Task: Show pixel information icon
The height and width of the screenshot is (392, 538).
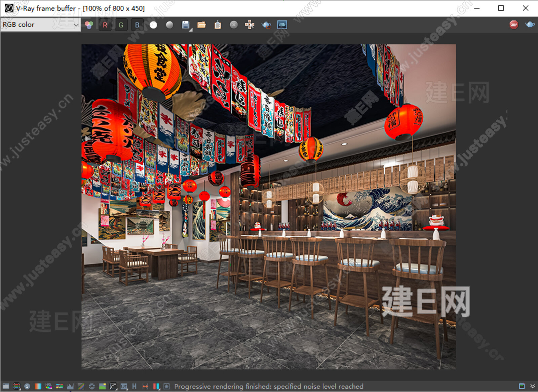Action: [27, 386]
